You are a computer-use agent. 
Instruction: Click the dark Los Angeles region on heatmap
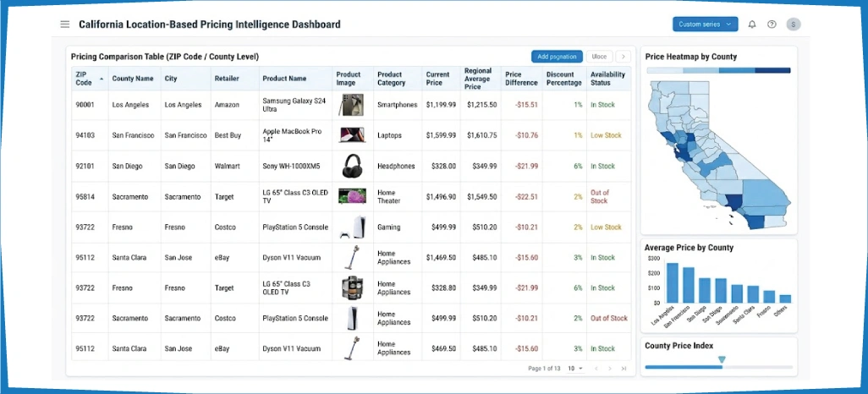pos(734,203)
